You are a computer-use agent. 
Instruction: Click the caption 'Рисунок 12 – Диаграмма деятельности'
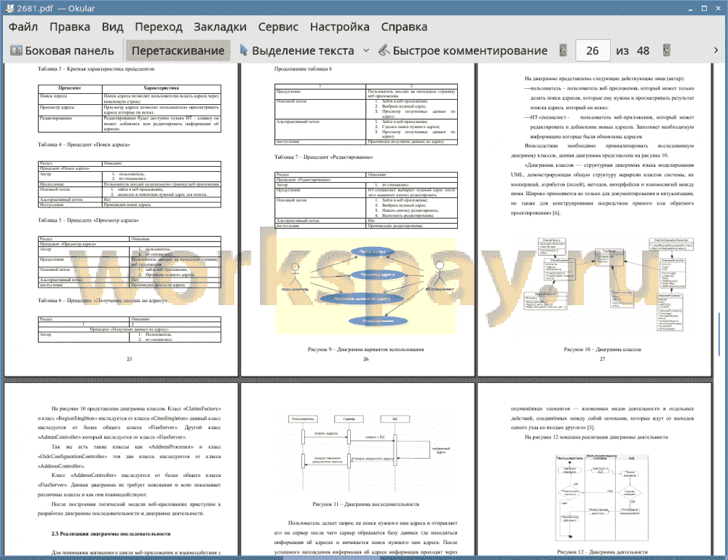[602, 552]
